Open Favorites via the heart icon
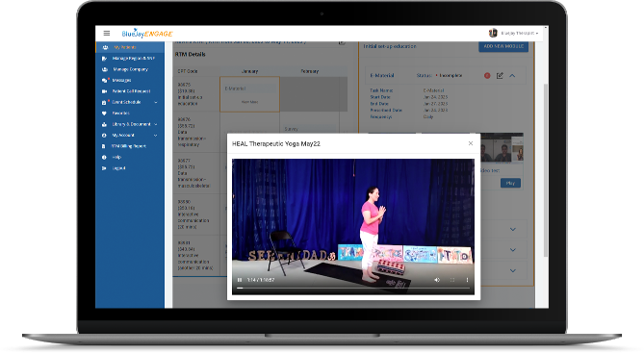Image resolution: width=644 pixels, height=353 pixels. pyautogui.click(x=104, y=113)
